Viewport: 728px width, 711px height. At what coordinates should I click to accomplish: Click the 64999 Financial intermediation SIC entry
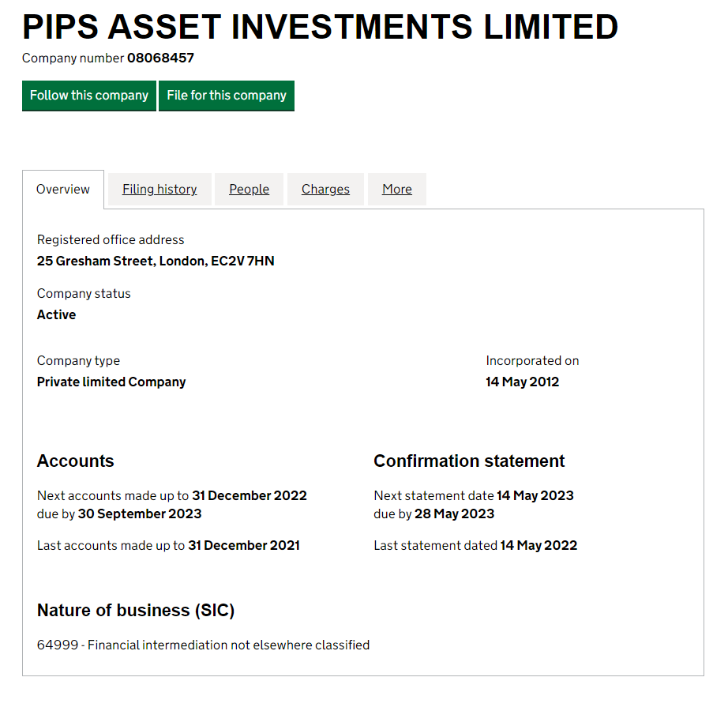tap(204, 645)
